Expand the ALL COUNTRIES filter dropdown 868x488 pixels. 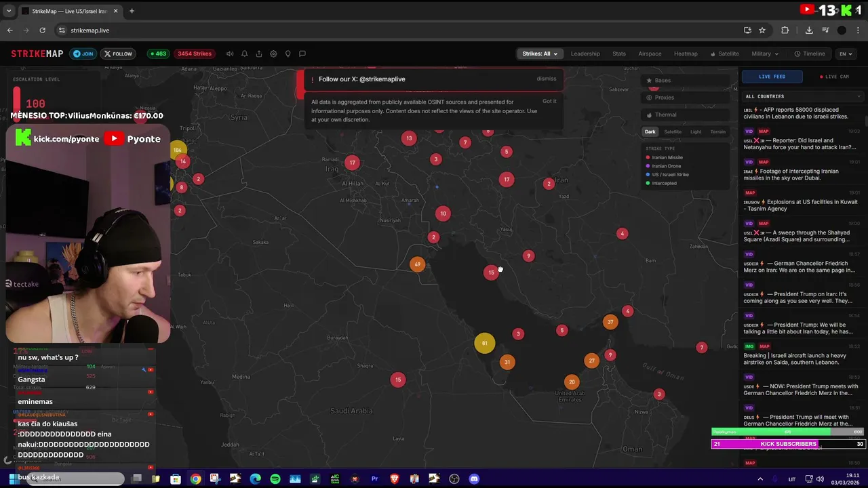[x=802, y=96]
